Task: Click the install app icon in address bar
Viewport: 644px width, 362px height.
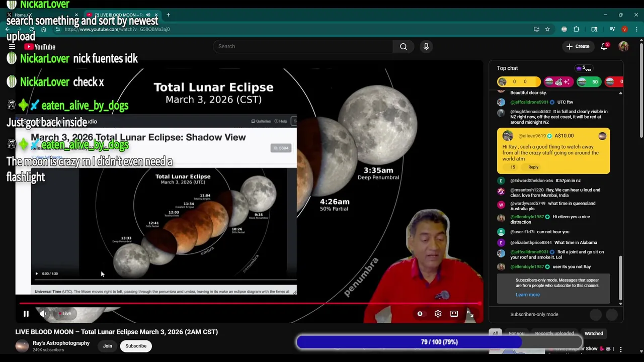Action: [536, 29]
